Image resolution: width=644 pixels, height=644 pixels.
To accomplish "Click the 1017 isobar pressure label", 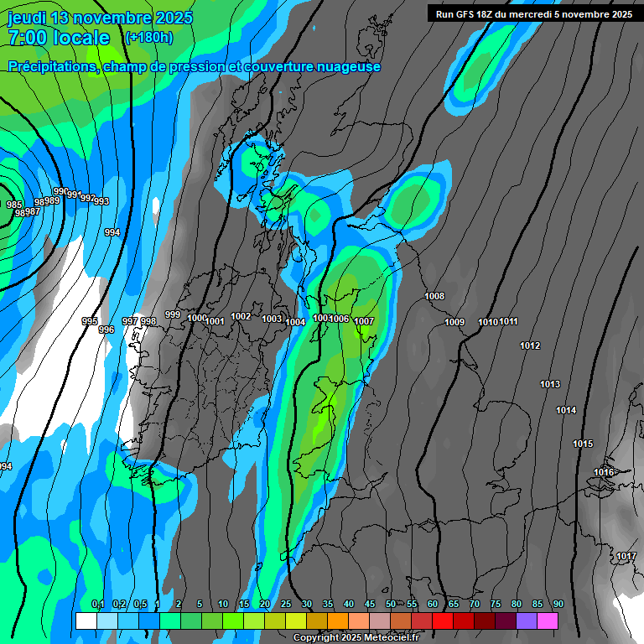I will pos(626,556).
